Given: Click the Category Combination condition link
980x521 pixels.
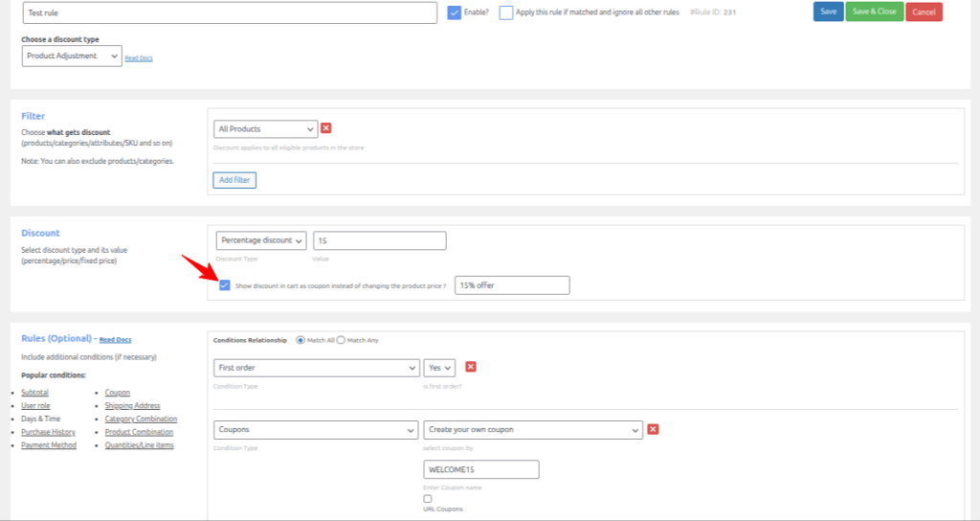Looking at the screenshot, I should (141, 419).
